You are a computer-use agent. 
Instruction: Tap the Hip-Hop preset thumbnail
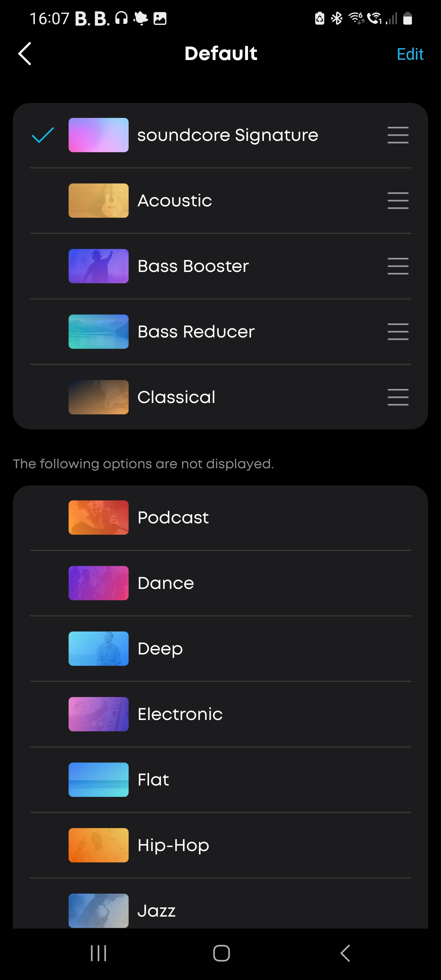point(98,845)
